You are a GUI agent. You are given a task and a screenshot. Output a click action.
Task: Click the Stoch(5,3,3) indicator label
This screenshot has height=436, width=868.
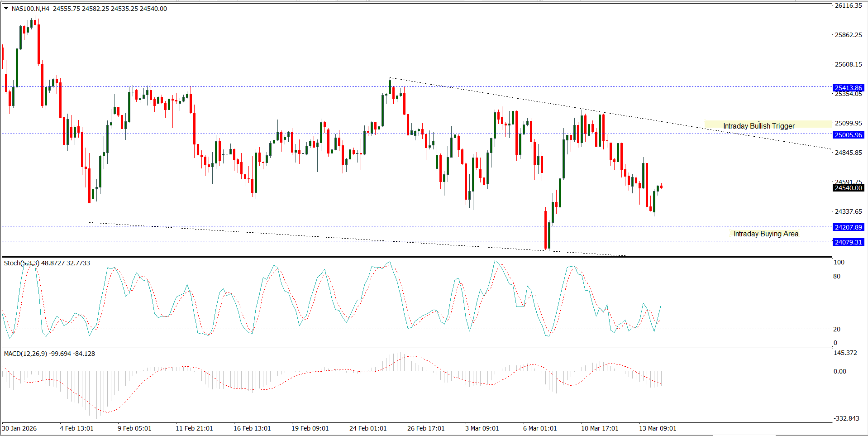[x=22, y=263]
